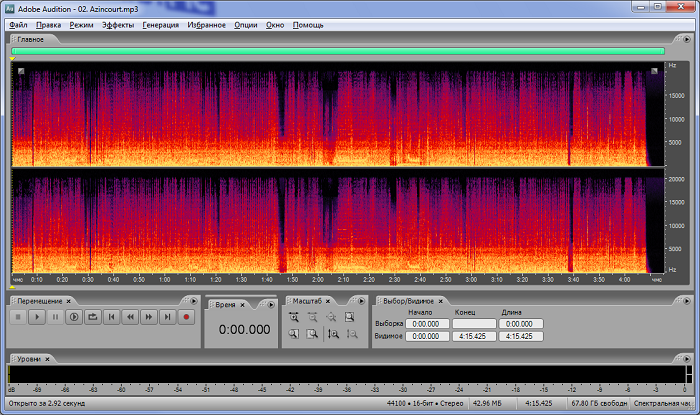The width and height of the screenshot is (700, 415).
Task: Click the Stop playback button
Action: click(x=17, y=316)
